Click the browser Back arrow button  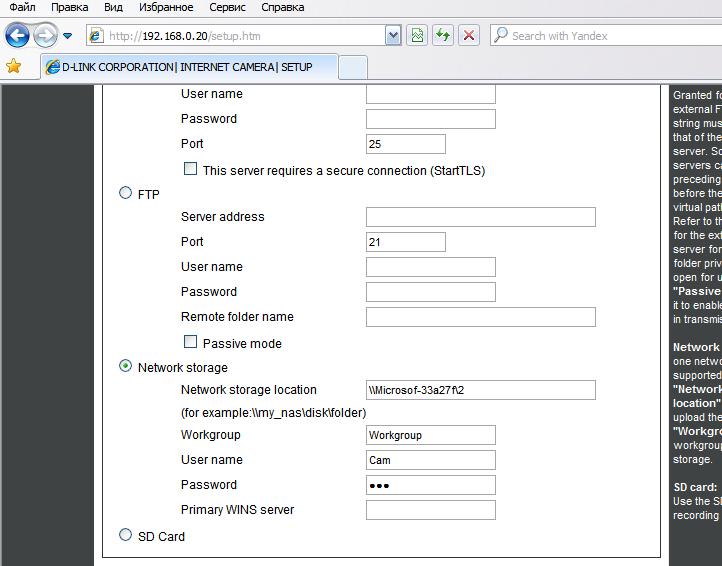tap(17, 36)
